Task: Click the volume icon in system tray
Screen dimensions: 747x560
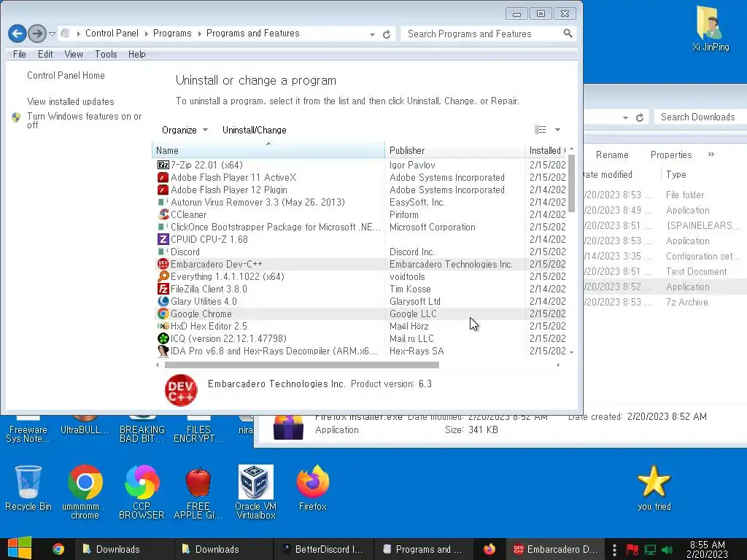Action: (x=667, y=550)
